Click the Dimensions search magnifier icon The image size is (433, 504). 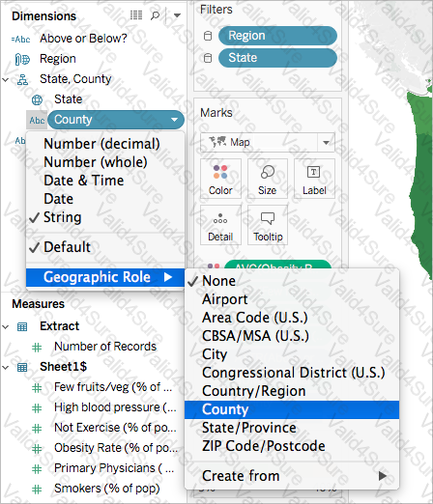[x=155, y=15]
